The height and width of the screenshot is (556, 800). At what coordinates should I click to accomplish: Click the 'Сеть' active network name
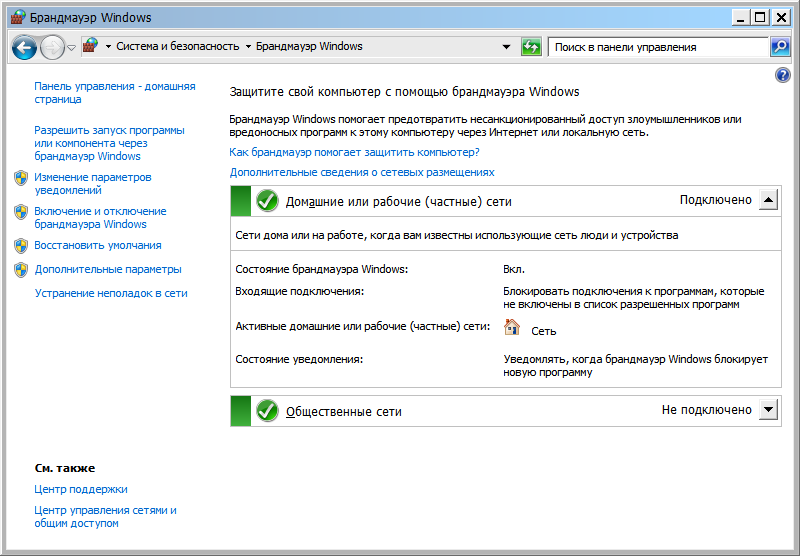coord(543,331)
